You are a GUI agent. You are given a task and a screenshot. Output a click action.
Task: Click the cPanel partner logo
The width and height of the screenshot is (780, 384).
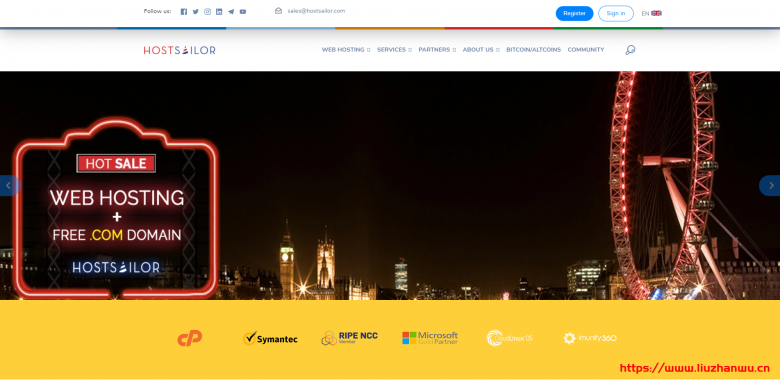(x=190, y=338)
